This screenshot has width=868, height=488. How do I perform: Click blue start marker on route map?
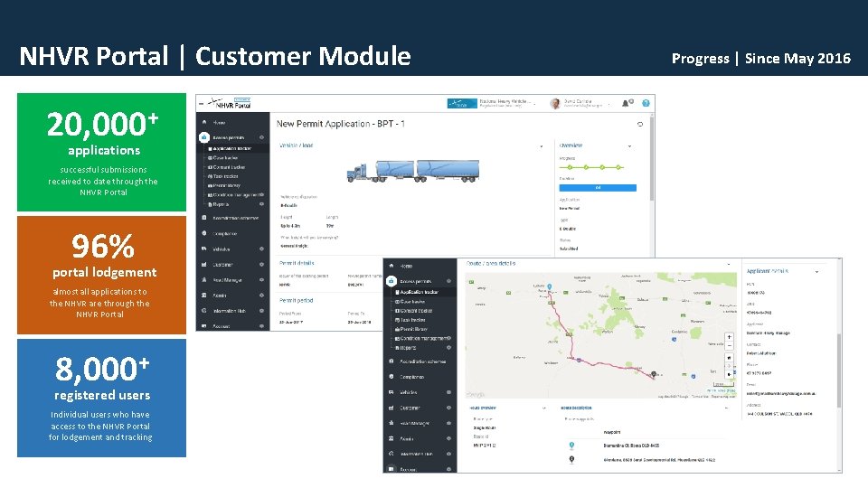[x=549, y=286]
